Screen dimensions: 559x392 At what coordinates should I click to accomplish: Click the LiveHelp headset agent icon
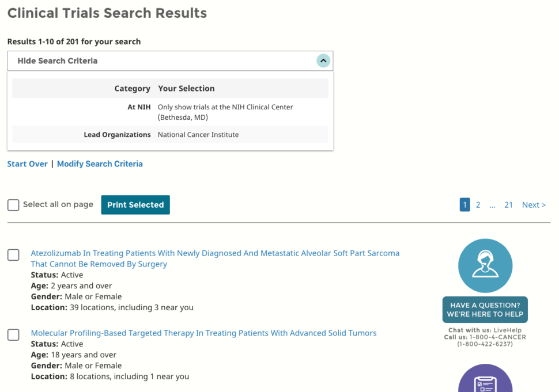coord(485,265)
